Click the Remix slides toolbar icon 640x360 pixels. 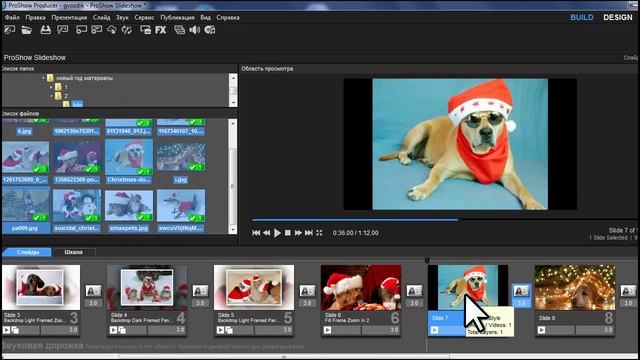point(127,30)
